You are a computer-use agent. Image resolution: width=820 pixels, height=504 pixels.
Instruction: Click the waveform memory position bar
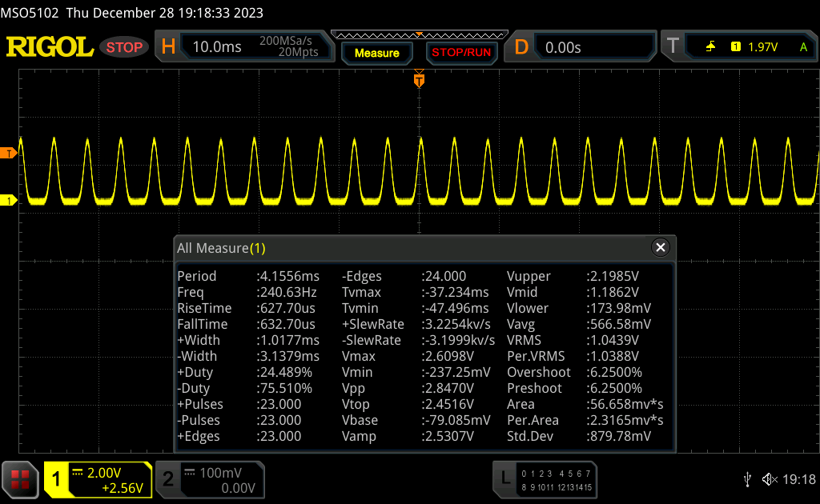click(420, 35)
